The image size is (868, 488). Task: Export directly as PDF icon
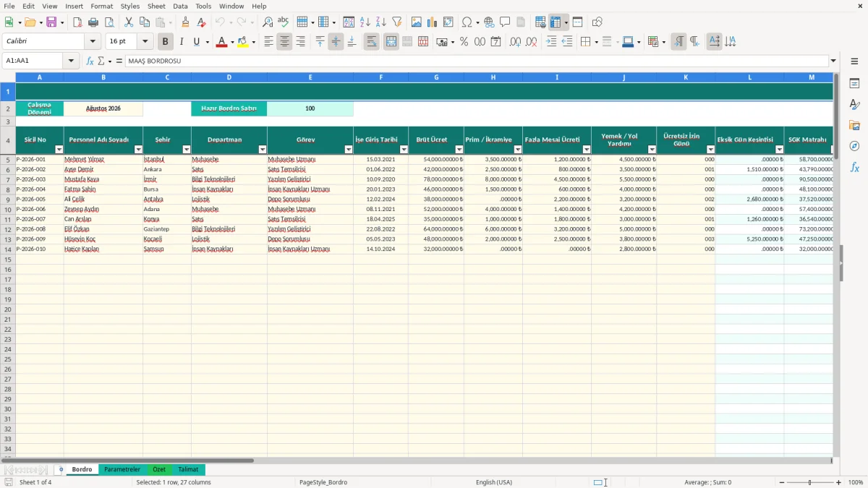click(77, 22)
